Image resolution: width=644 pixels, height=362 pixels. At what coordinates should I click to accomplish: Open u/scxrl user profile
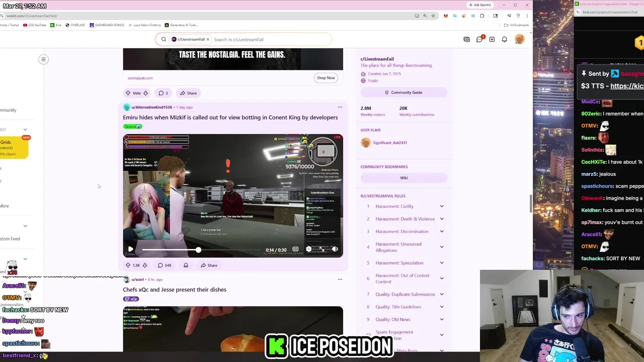[137, 280]
